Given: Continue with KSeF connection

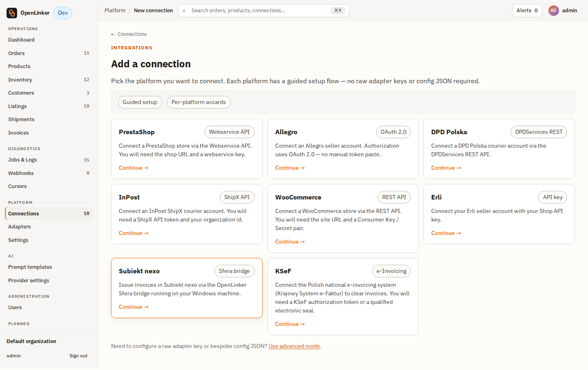Looking at the screenshot, I should [290, 324].
